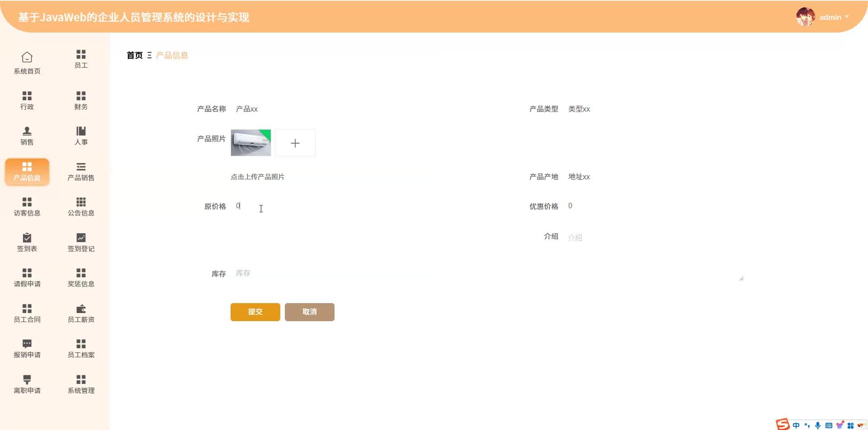
Task: Click the 取消 cancel button
Action: (309, 312)
